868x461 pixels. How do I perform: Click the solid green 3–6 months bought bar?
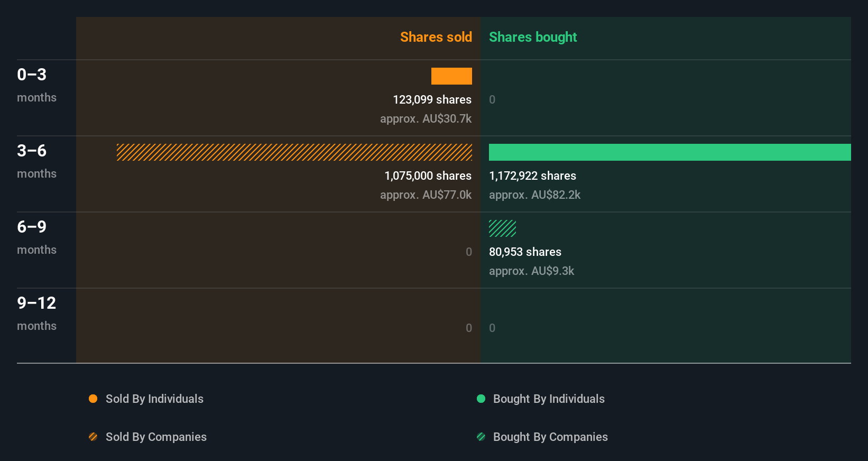(670, 152)
